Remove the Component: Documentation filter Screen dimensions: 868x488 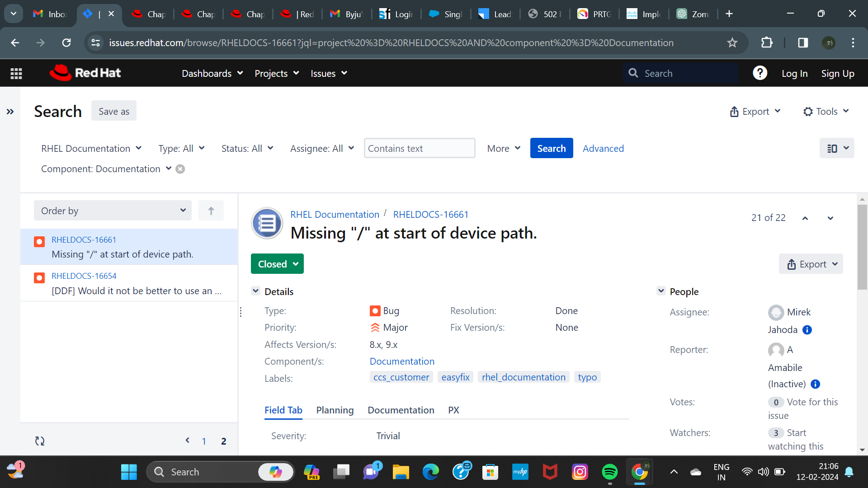(x=180, y=169)
